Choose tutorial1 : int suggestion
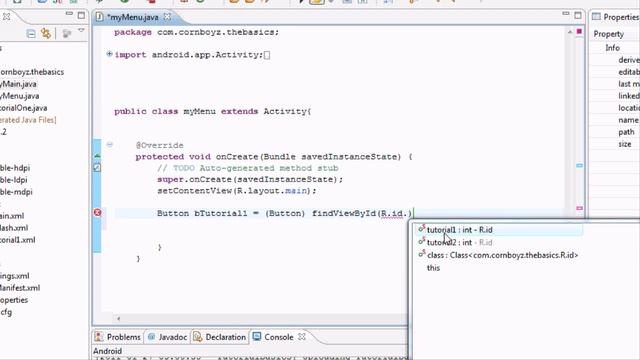Image resolution: width=640 pixels, height=360 pixels. click(x=498, y=230)
